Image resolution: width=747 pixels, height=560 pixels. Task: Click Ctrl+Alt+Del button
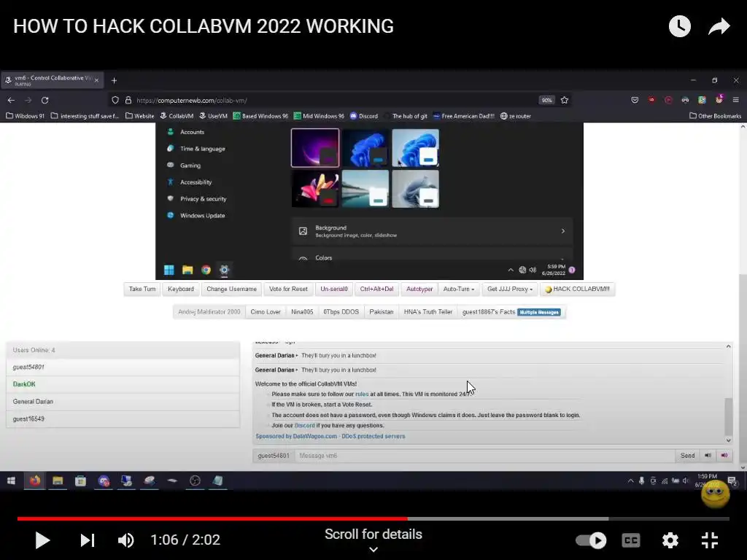tap(376, 289)
